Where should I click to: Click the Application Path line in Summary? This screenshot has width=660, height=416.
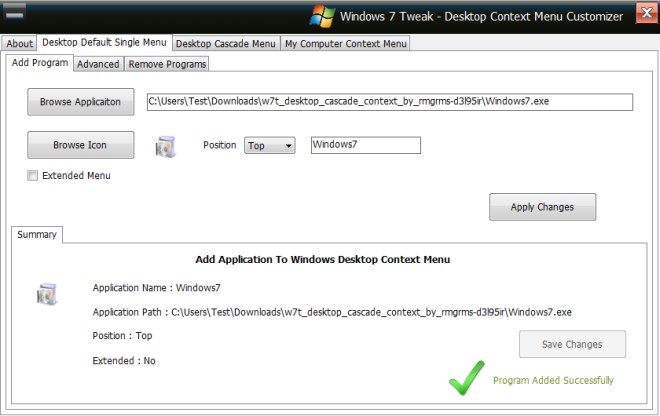332,312
